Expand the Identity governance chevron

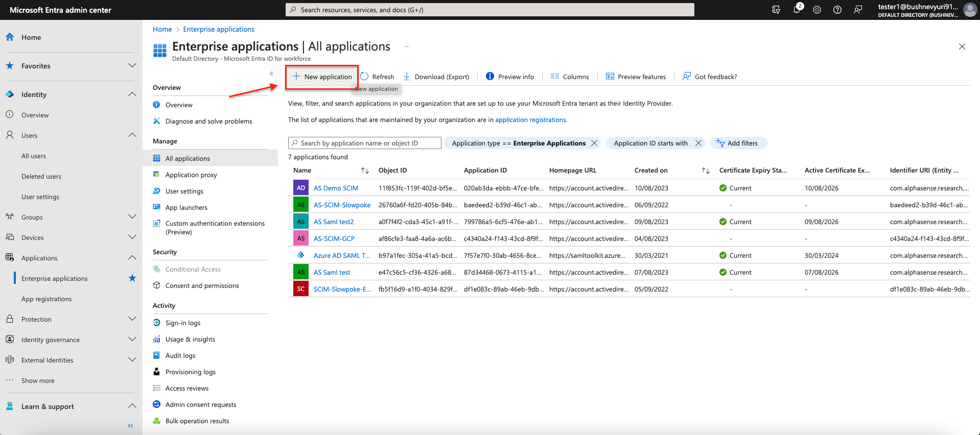[132, 339]
